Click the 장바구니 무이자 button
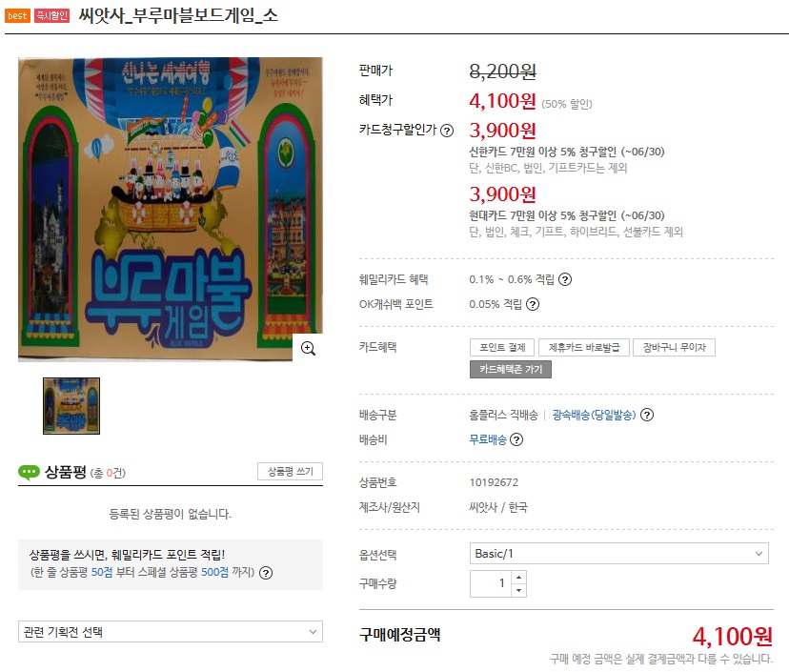 (x=675, y=347)
